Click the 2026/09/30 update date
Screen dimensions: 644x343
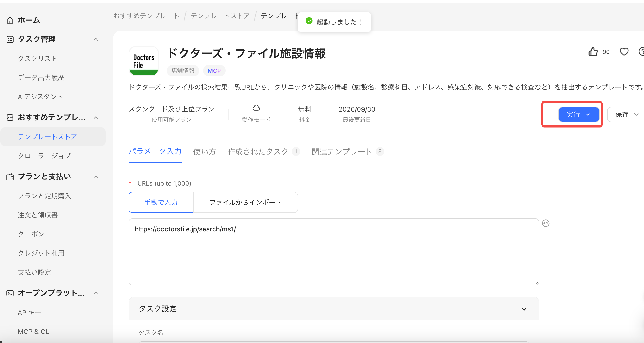[357, 109]
